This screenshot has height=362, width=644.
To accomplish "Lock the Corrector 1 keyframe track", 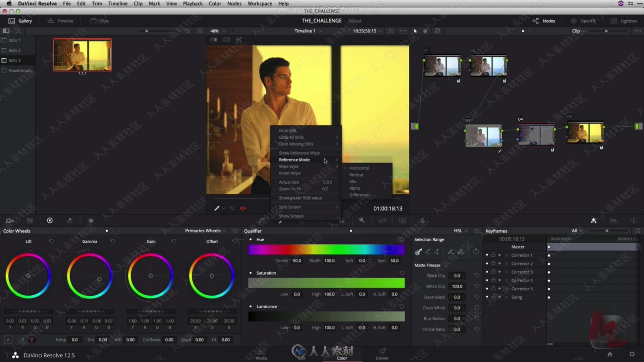I will click(493, 255).
